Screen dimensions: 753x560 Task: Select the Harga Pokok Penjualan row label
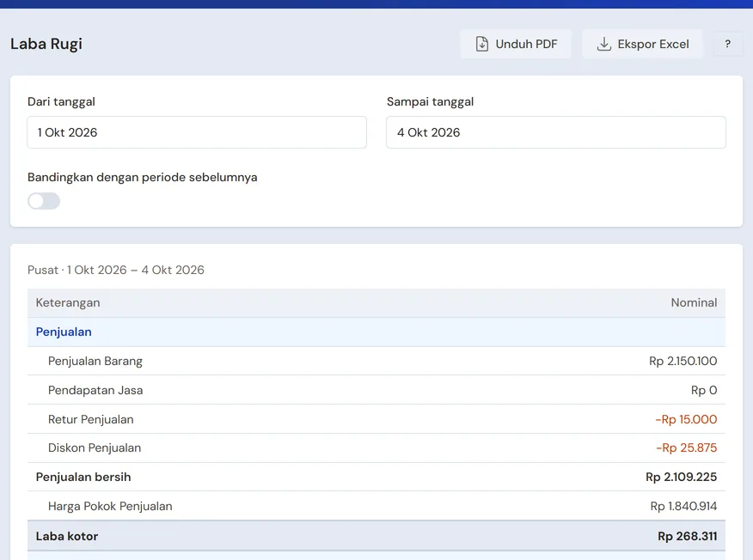pyautogui.click(x=110, y=506)
